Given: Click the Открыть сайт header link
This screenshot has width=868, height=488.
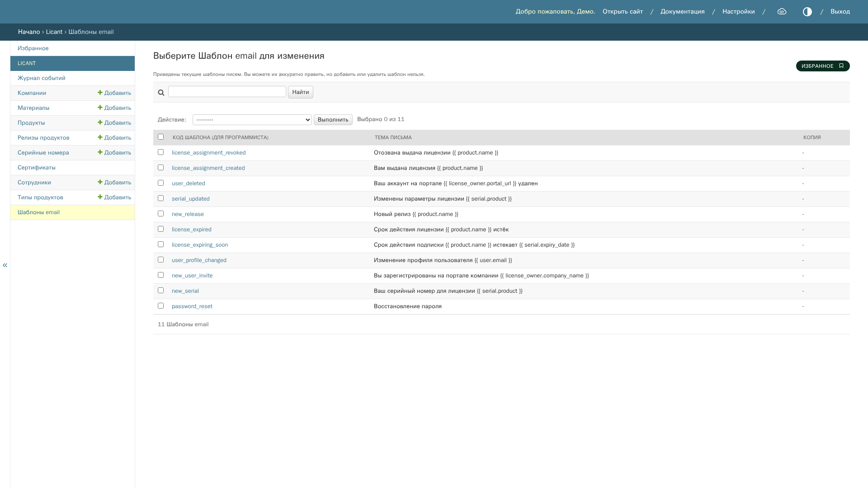Looking at the screenshot, I should (x=623, y=12).
